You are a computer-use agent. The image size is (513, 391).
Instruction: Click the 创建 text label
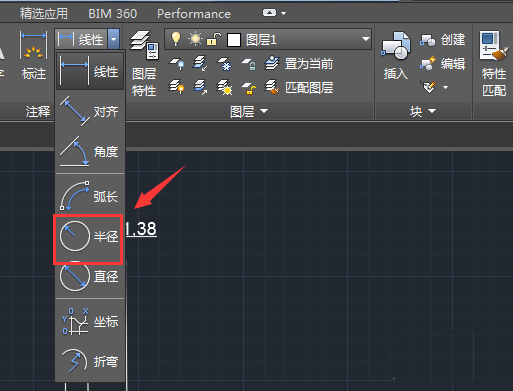[x=453, y=40]
